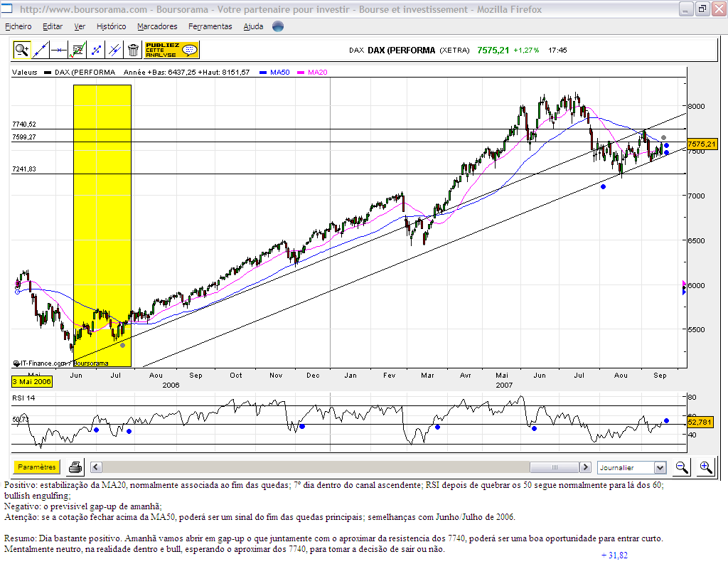The width and height of the screenshot is (728, 569).
Task: Zoom out with the minus magnifier
Action: [x=682, y=467]
